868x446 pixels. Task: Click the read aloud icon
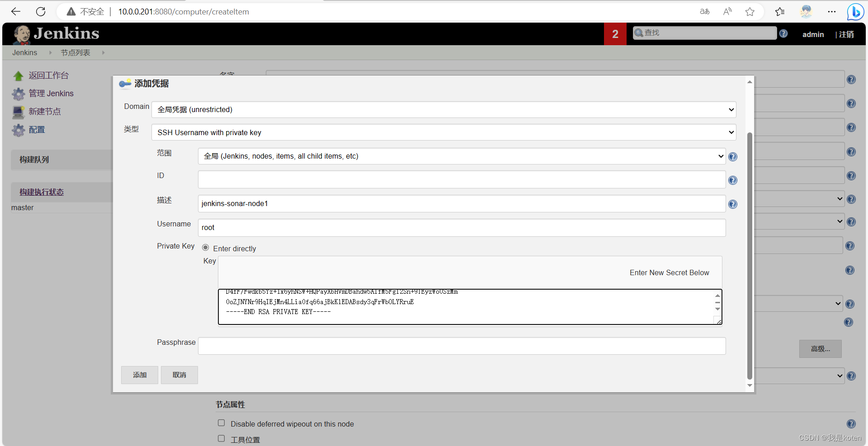[727, 12]
